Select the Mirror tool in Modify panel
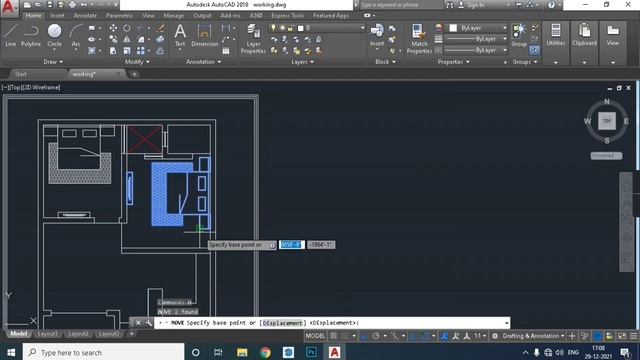 pos(127,40)
